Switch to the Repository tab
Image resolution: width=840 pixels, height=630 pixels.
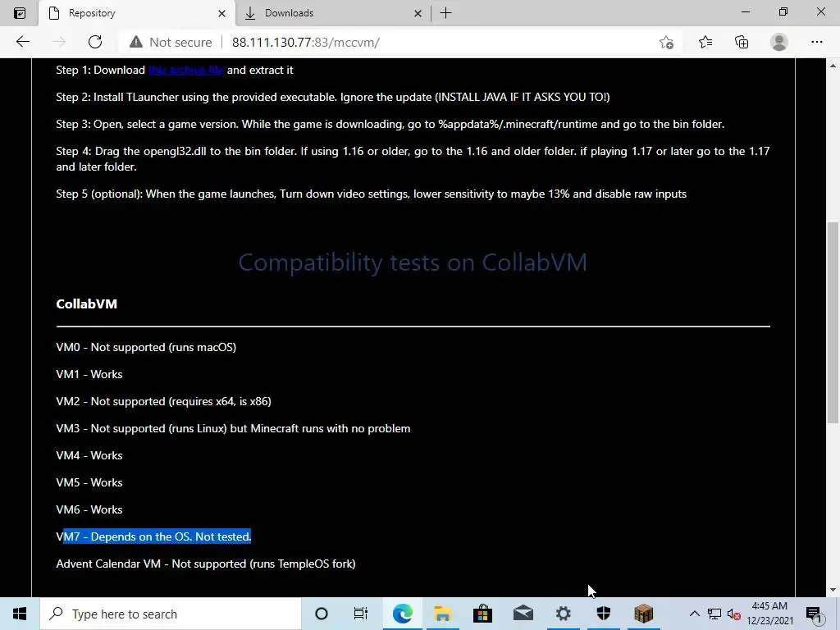click(x=137, y=13)
